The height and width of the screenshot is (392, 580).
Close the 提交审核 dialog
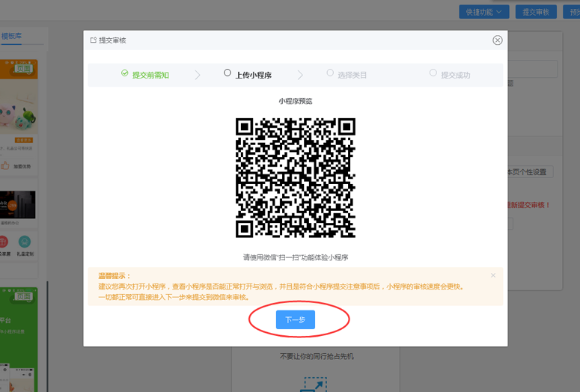(x=497, y=40)
